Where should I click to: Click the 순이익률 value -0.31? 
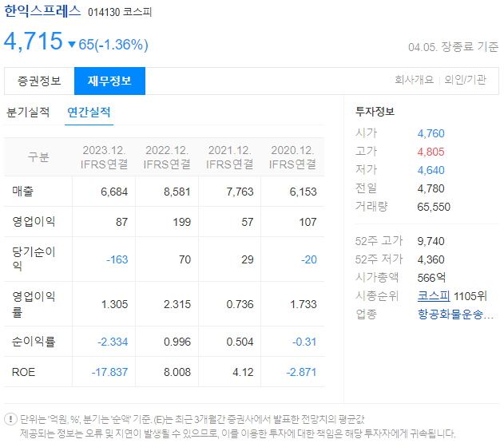(x=304, y=342)
